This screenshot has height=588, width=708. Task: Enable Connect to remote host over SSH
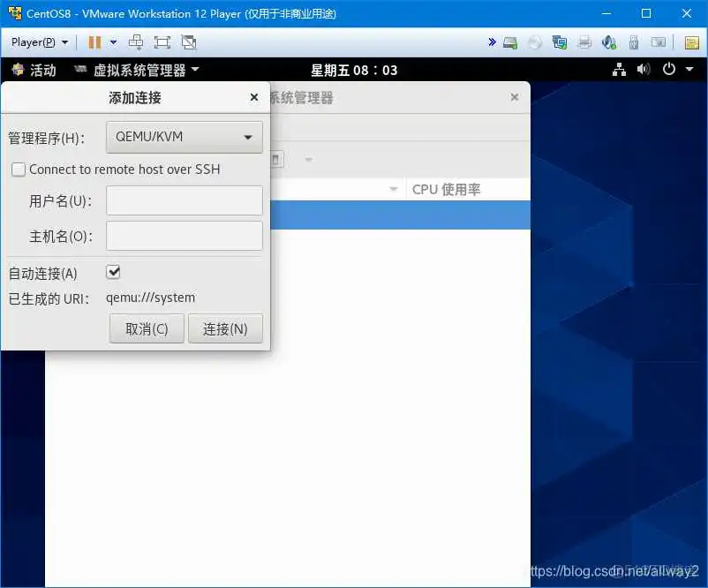pyautogui.click(x=18, y=169)
